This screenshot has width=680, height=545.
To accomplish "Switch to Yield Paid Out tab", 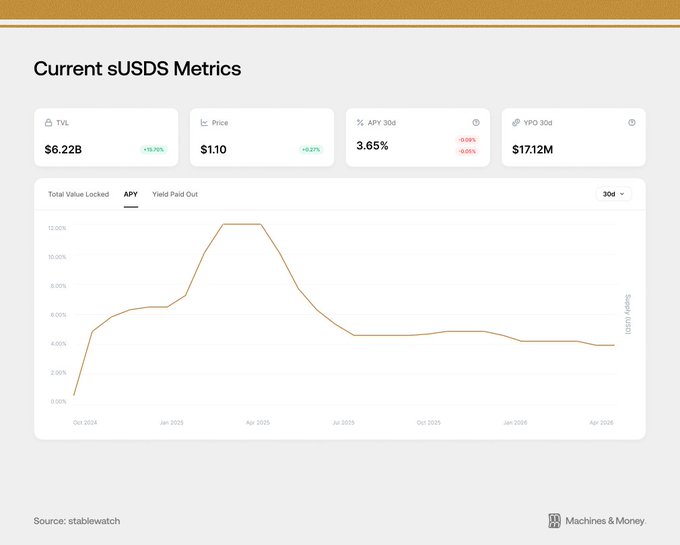I will coord(175,194).
